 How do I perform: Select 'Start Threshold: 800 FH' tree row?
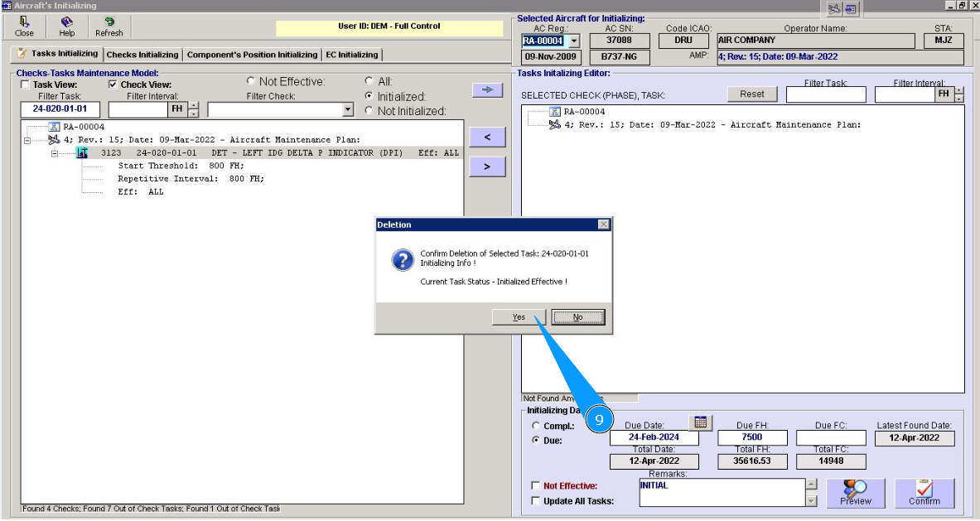(181, 166)
